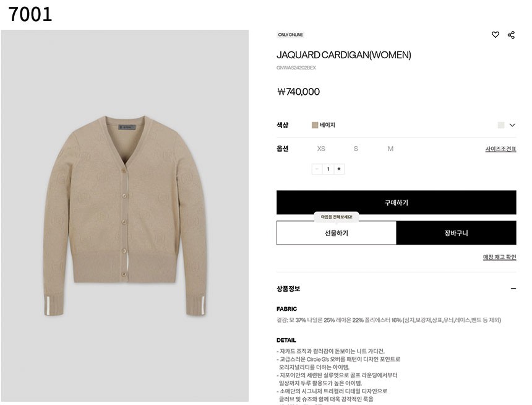Choose size S option

[x=356, y=149]
